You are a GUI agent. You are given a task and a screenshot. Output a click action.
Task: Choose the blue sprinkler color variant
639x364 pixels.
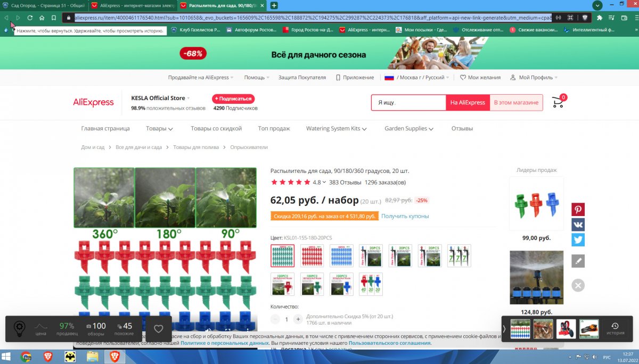tap(341, 256)
